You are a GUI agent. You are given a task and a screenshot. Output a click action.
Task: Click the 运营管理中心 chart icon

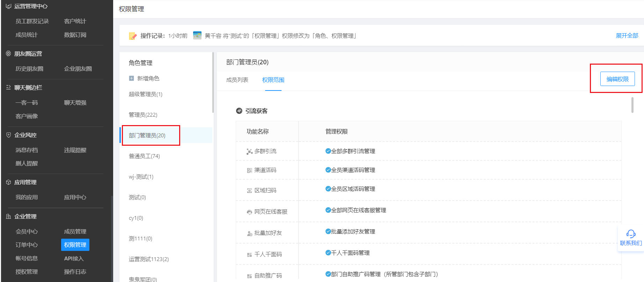point(8,6)
